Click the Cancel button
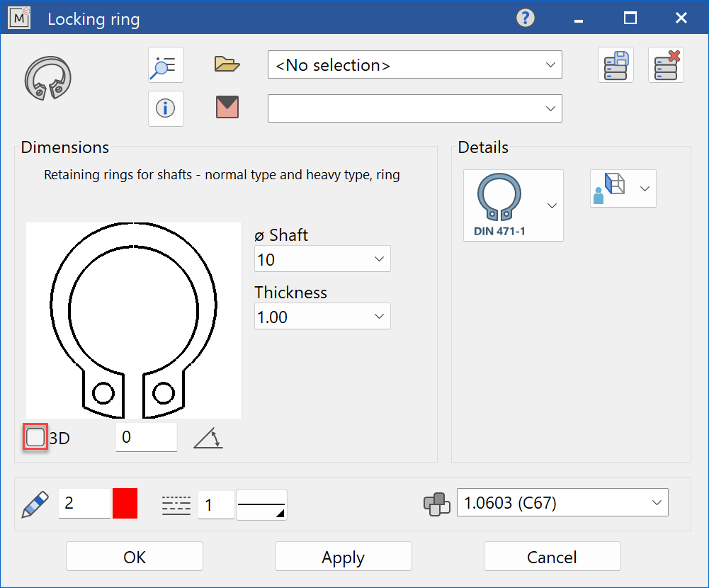709x588 pixels. click(x=552, y=557)
